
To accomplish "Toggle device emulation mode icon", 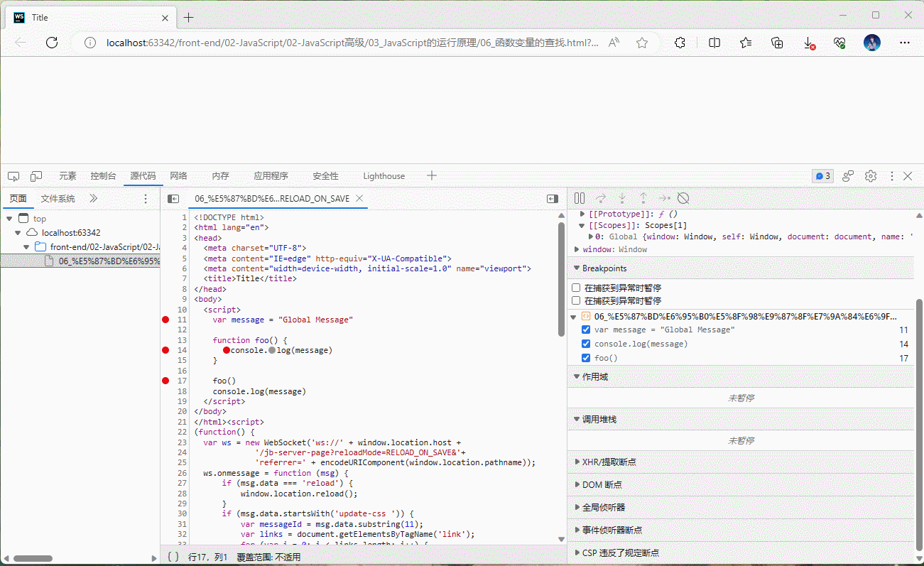I will pos(36,176).
